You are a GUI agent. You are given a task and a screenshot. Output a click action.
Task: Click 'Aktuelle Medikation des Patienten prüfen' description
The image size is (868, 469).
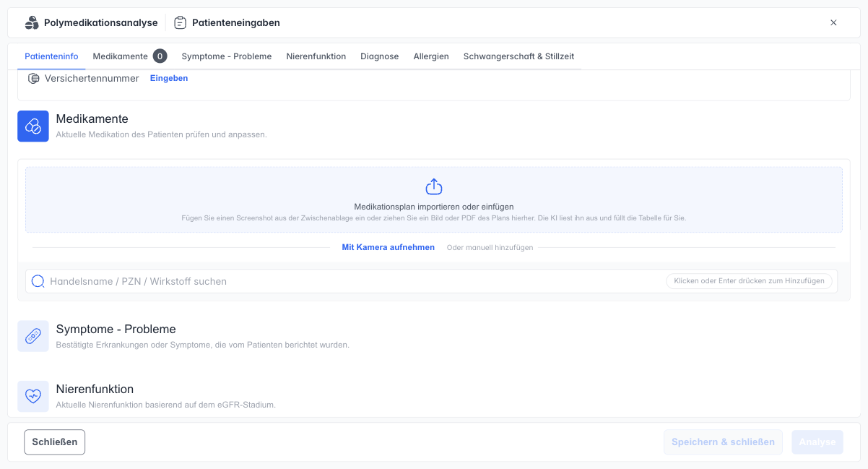162,134
